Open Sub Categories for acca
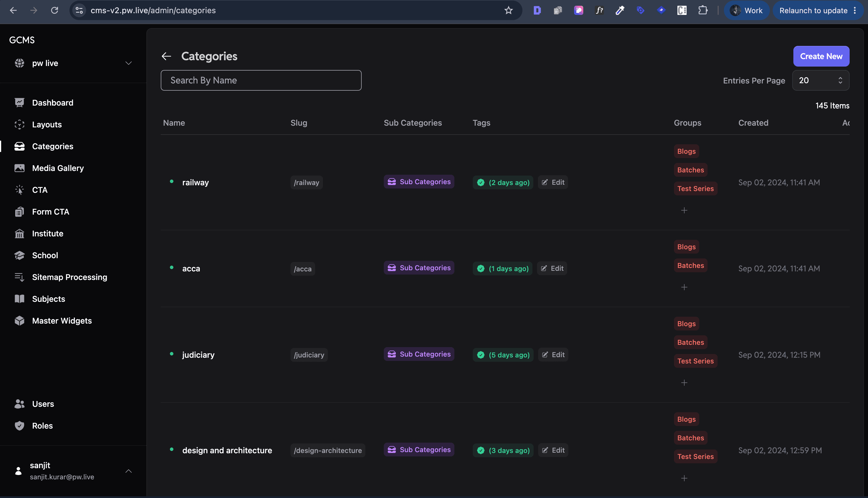The height and width of the screenshot is (498, 868). point(419,268)
